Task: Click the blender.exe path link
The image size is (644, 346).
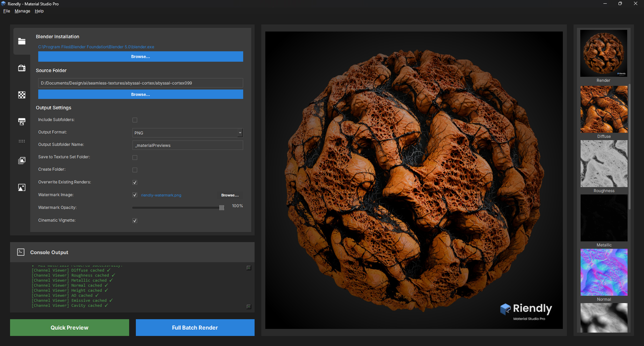Action: pyautogui.click(x=96, y=47)
